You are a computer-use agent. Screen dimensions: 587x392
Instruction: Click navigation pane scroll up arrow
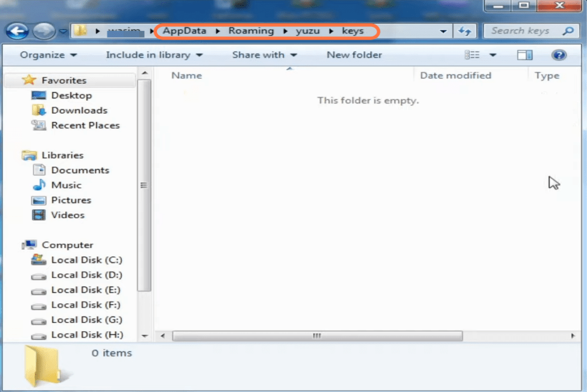tap(145, 73)
